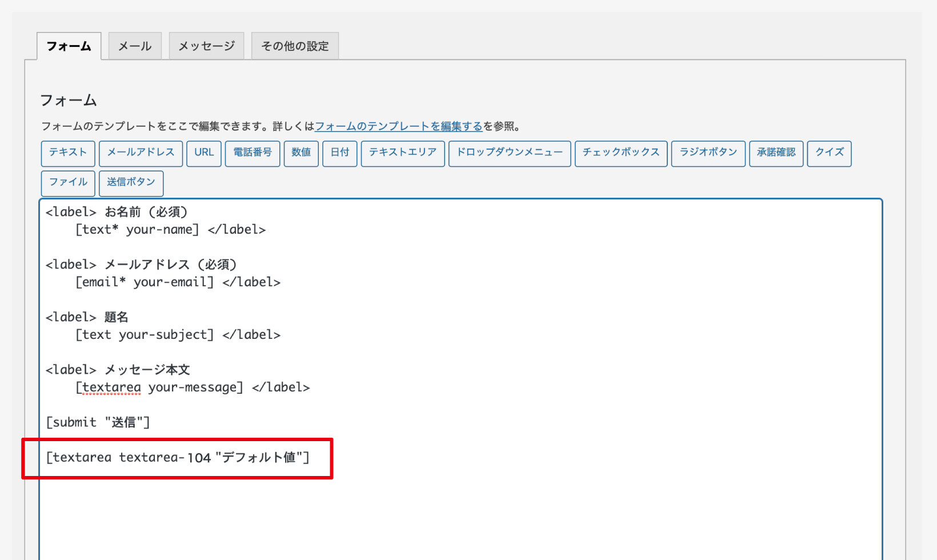Click the チェックボックス tag button

621,153
